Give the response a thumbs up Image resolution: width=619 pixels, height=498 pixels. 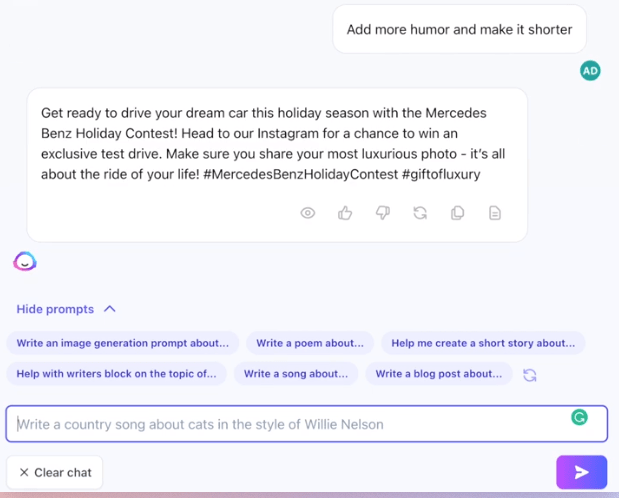[345, 213]
